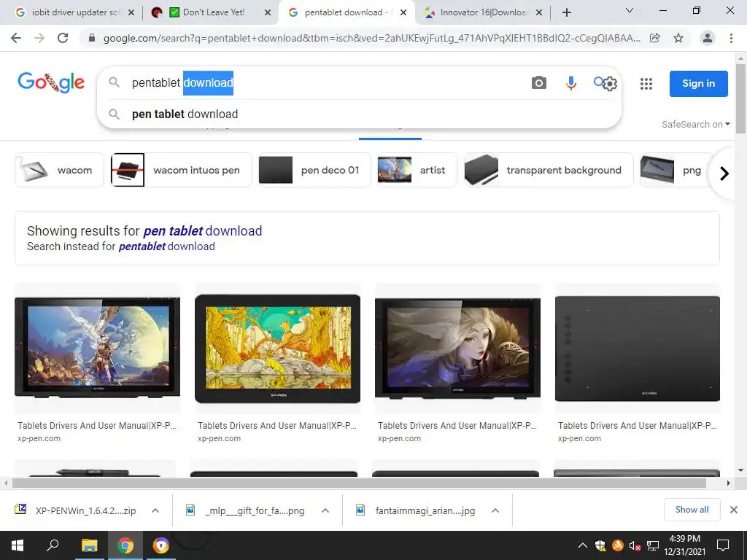Open the plain black drawing tablet image
The width and height of the screenshot is (747, 560).
pos(638,348)
